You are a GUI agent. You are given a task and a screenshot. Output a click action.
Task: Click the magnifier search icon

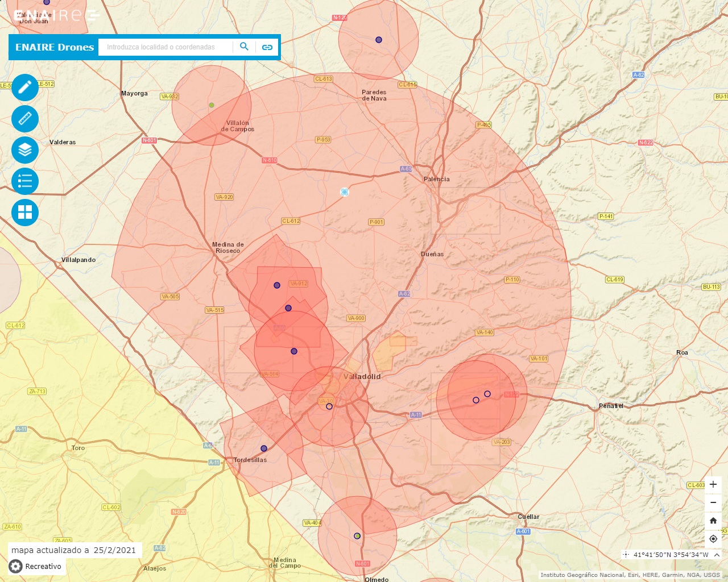click(244, 47)
